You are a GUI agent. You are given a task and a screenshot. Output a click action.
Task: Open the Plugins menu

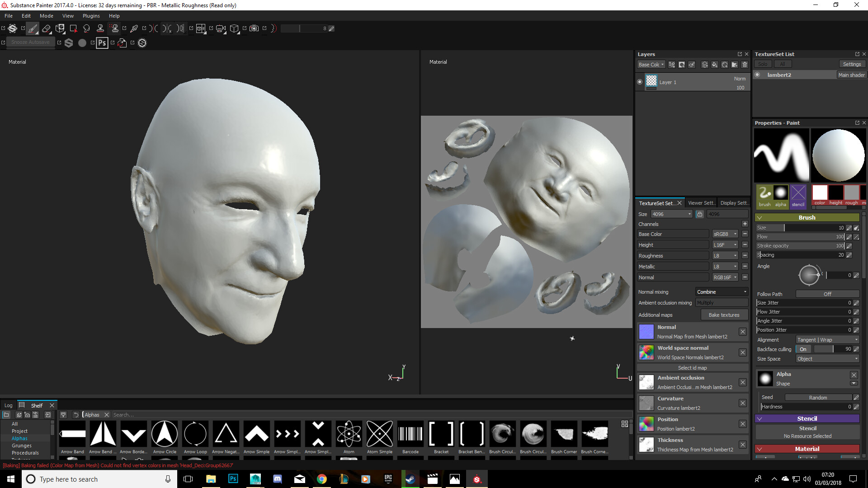coord(91,15)
